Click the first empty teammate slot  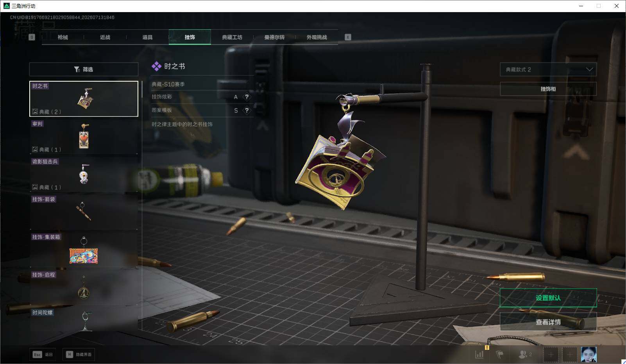tap(551, 355)
